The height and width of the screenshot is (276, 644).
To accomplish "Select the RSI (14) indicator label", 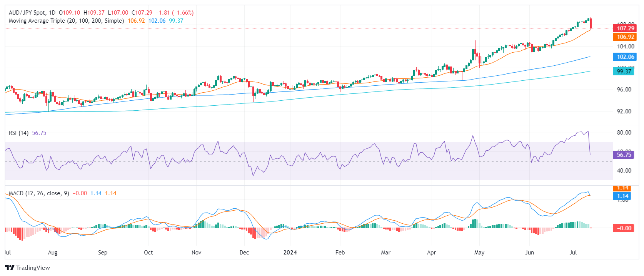I will [18, 133].
